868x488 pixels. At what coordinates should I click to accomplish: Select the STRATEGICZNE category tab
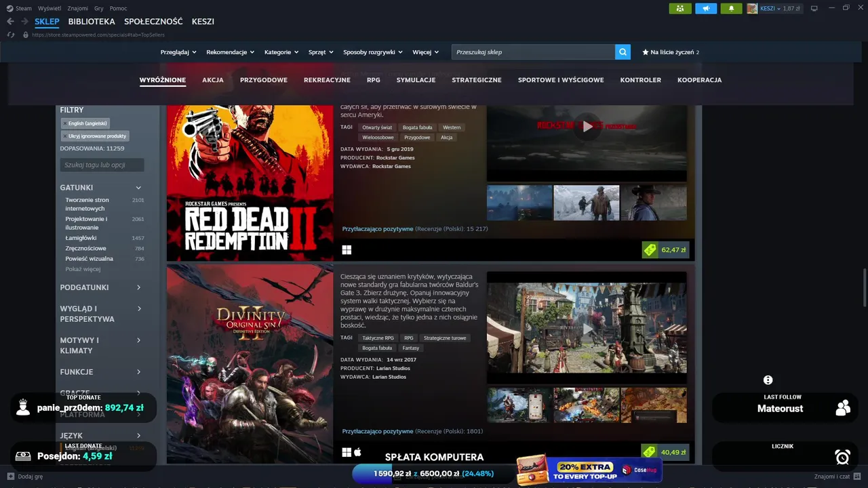pos(477,80)
